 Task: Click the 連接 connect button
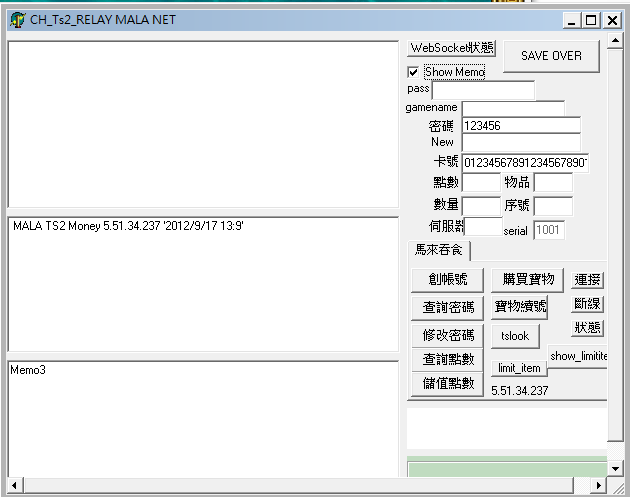pos(587,279)
